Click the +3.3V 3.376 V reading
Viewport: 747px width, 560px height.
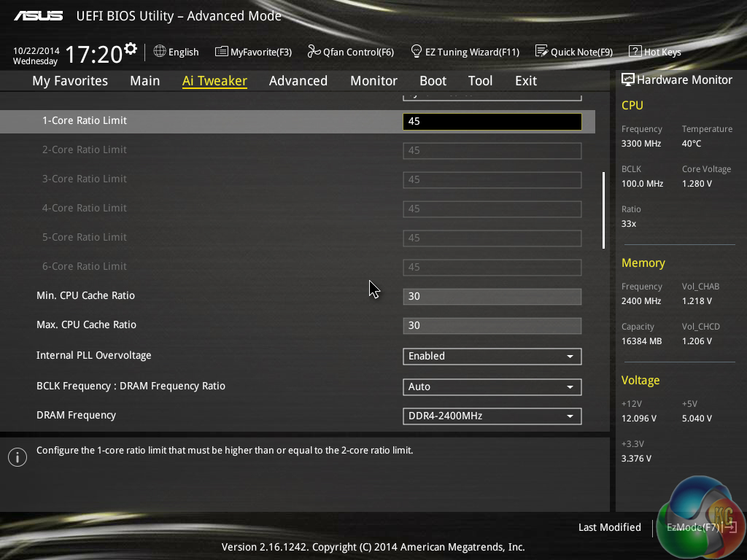coord(636,459)
